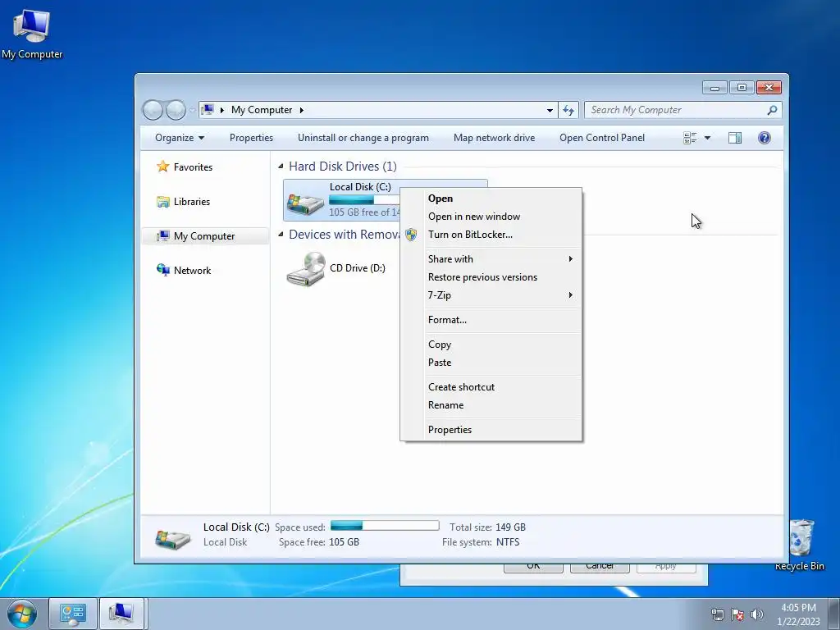Screen dimensions: 840x630
Task: Click the Libraries label in sidebar
Action: pyautogui.click(x=192, y=202)
